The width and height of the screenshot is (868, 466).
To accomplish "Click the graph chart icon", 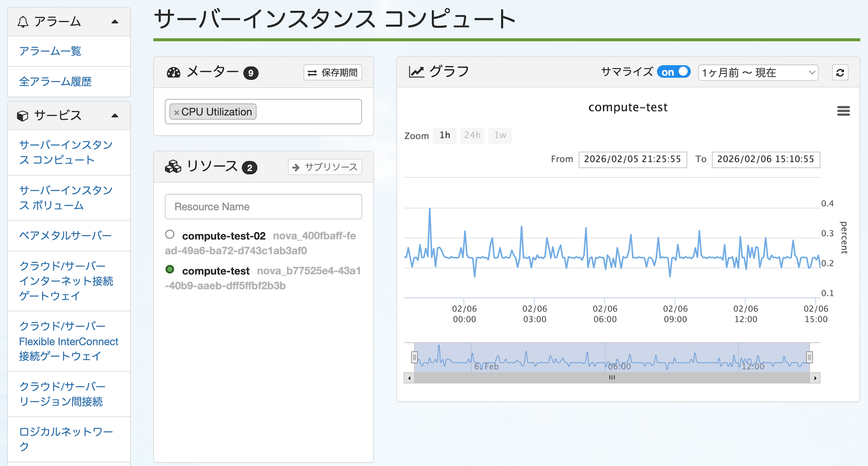I will (x=416, y=72).
